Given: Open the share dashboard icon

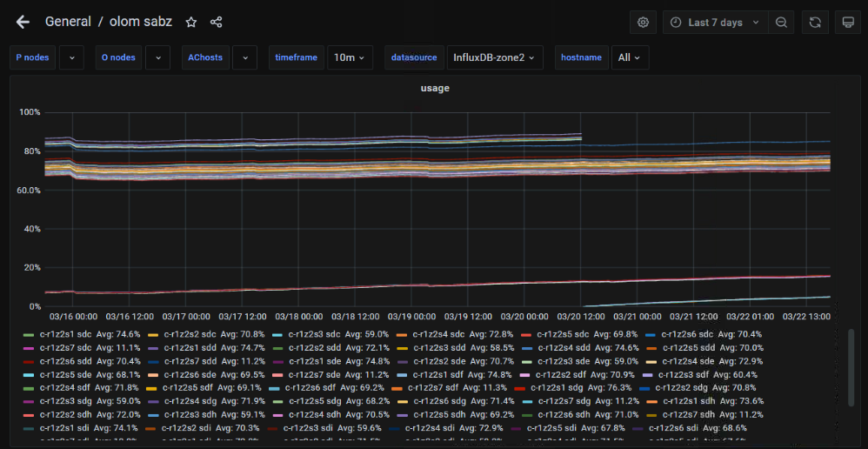Looking at the screenshot, I should [x=217, y=22].
